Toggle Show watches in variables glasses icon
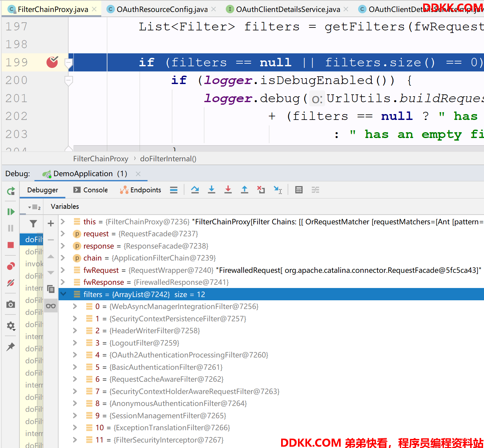484x448 pixels. pos(51,306)
